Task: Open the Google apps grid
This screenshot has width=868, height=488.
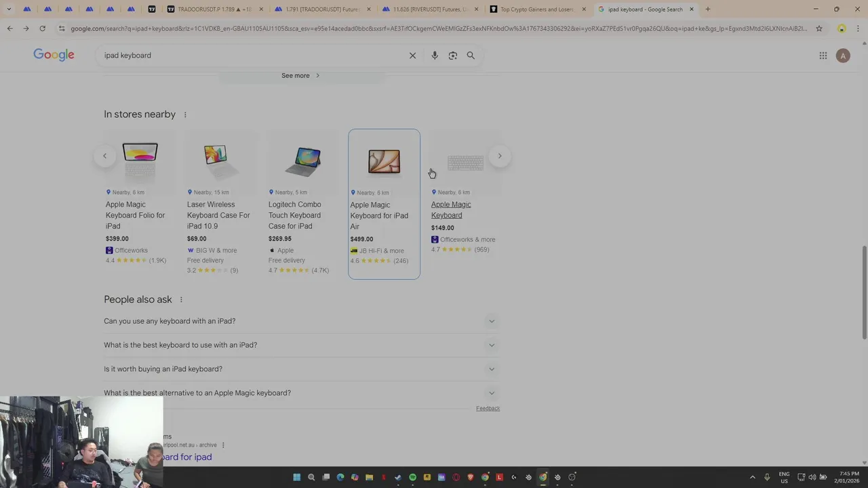Action: coord(823,56)
